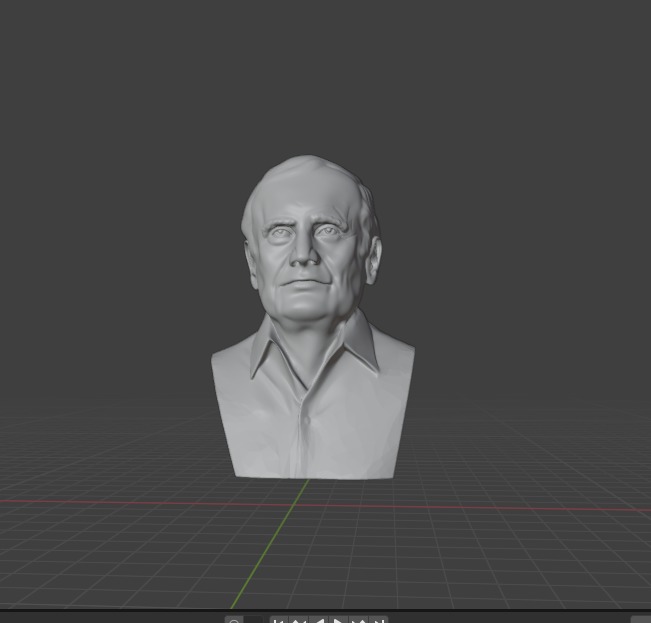Jump to the previous keyframe
The height and width of the screenshot is (623, 651).
[299, 620]
